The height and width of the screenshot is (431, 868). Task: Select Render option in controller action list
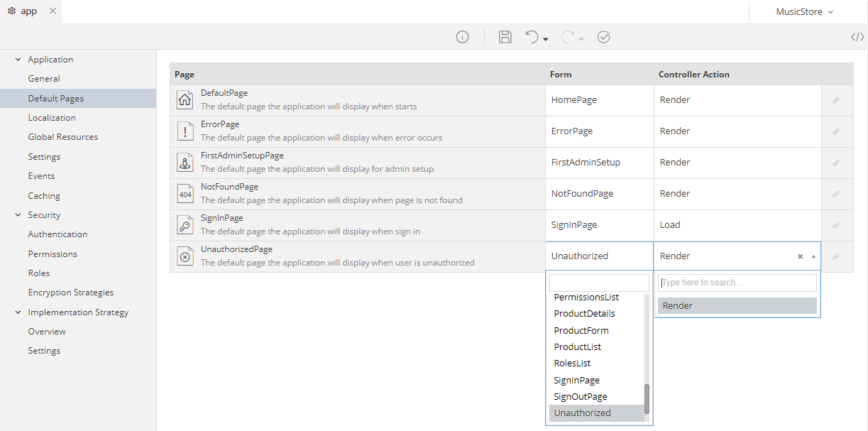click(x=737, y=306)
